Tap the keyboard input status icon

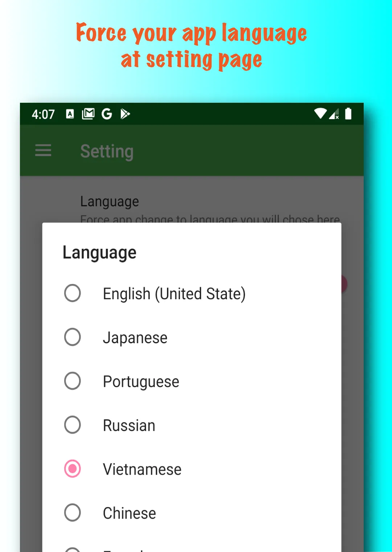click(x=70, y=114)
